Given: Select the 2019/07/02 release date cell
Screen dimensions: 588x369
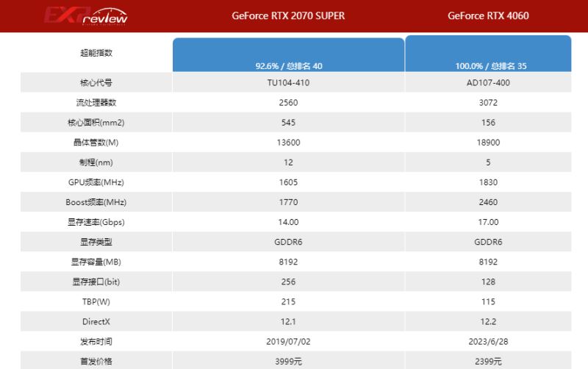Looking at the screenshot, I should pyautogui.click(x=288, y=341).
